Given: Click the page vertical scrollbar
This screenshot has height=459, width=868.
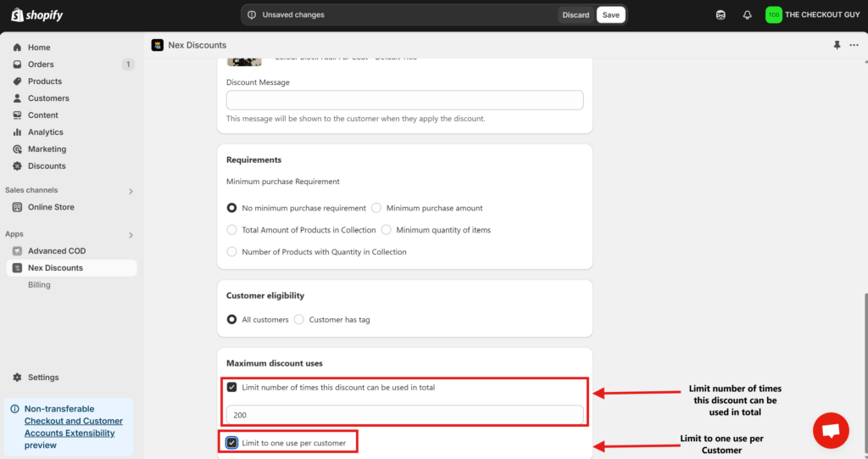Looking at the screenshot, I should [865, 372].
